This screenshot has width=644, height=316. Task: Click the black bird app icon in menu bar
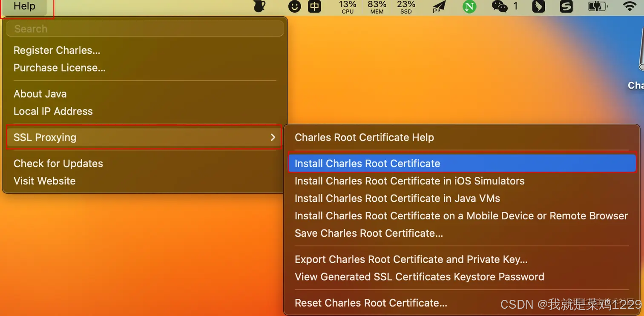tap(538, 6)
